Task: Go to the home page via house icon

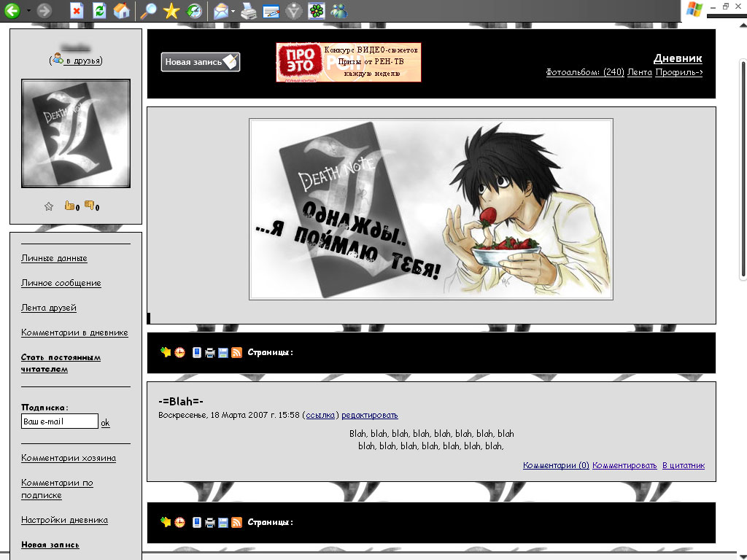Action: (x=122, y=10)
